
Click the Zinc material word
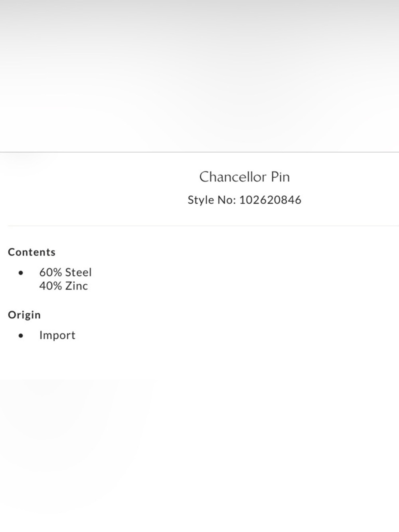(77, 286)
